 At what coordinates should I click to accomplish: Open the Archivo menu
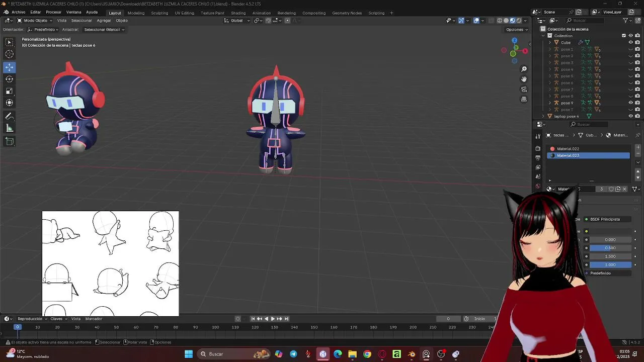pos(18,12)
